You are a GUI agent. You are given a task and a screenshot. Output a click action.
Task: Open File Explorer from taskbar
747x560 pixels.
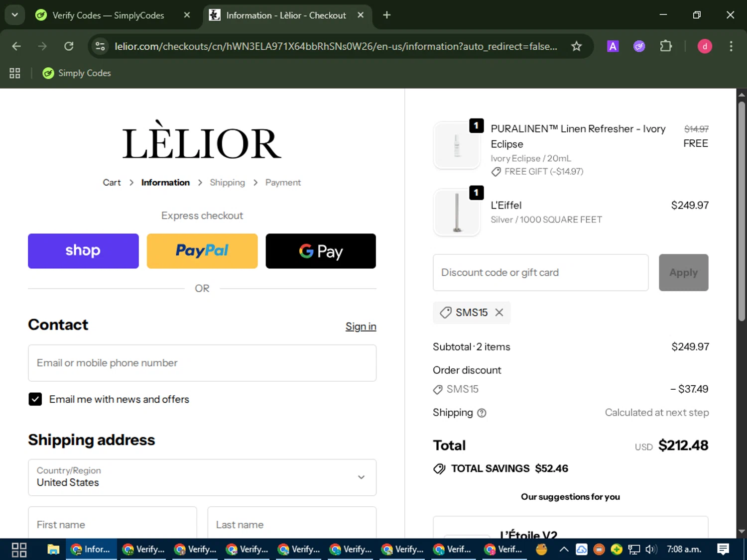(53, 550)
